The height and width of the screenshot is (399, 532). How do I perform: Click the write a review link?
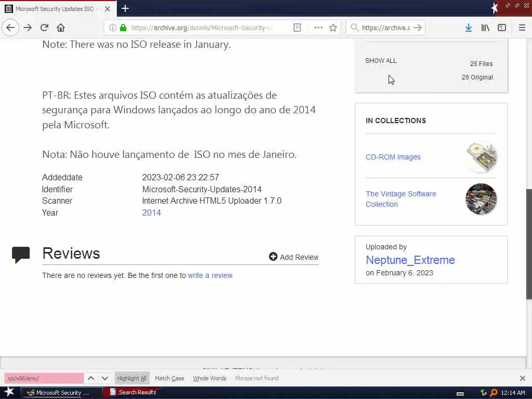coord(210,275)
